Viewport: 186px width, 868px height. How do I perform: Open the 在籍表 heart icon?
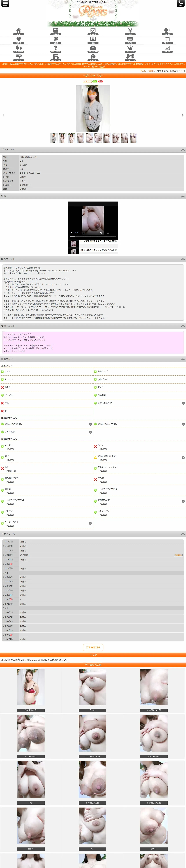(19, 41)
